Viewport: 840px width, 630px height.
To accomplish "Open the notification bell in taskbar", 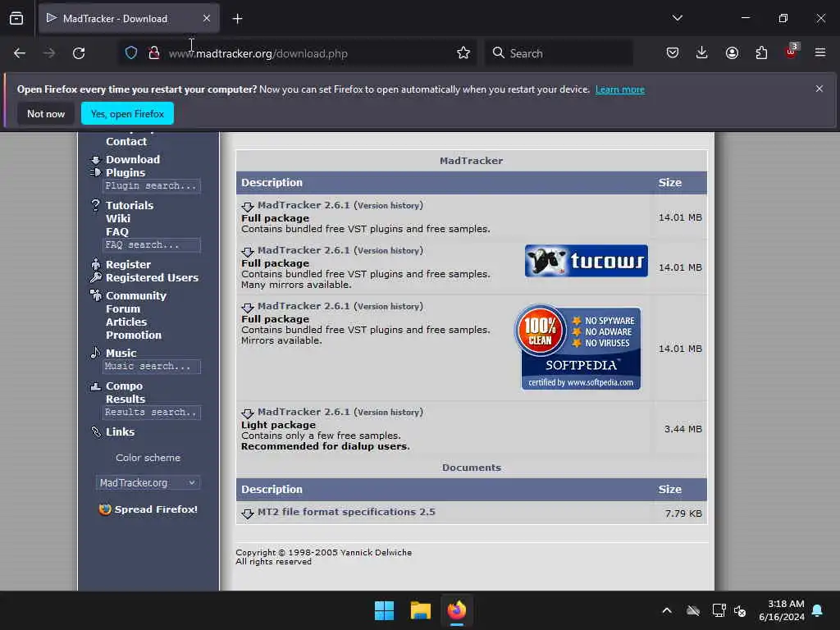I will pos(818,610).
